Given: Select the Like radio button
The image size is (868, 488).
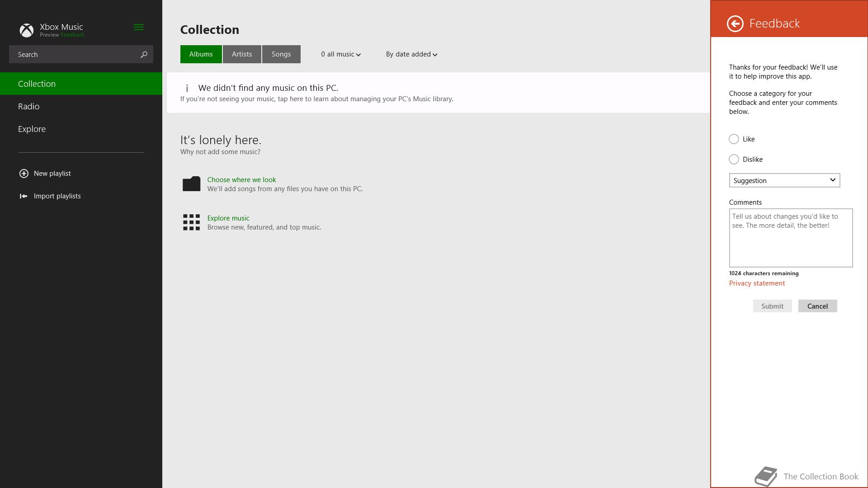Looking at the screenshot, I should (x=734, y=139).
